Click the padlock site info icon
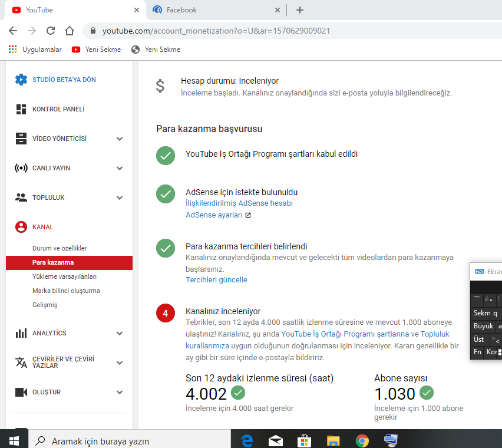The height and width of the screenshot is (448, 502). point(93,31)
